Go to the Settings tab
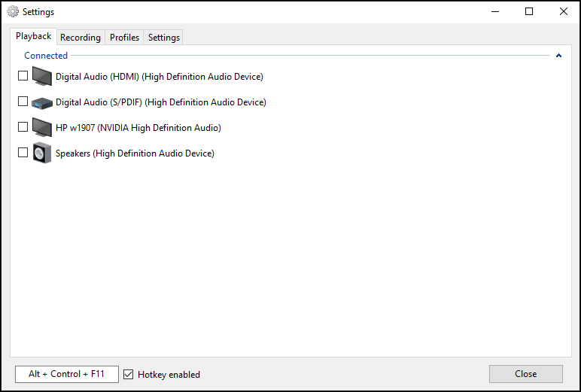The image size is (581, 392). click(164, 38)
